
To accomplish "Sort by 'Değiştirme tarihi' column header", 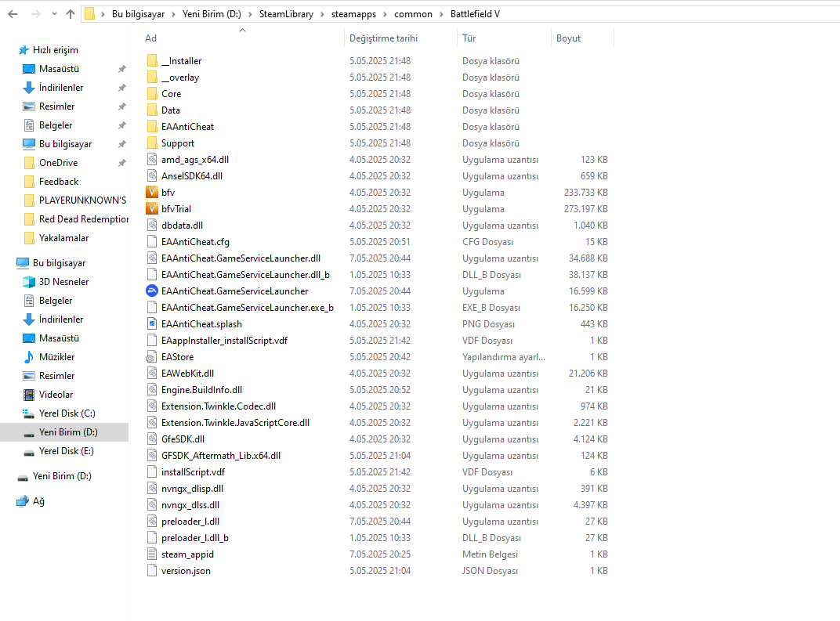I will click(x=384, y=38).
